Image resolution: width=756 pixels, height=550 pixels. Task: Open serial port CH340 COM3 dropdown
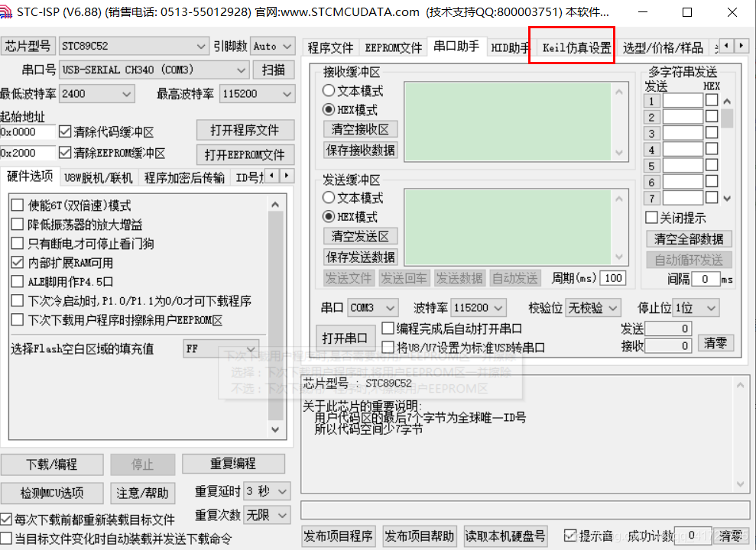point(154,70)
